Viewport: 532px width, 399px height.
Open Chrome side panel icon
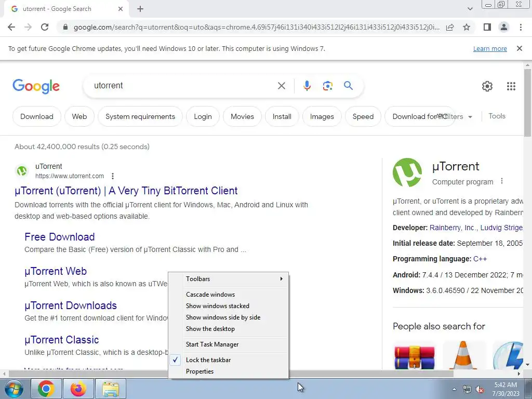pos(487,27)
